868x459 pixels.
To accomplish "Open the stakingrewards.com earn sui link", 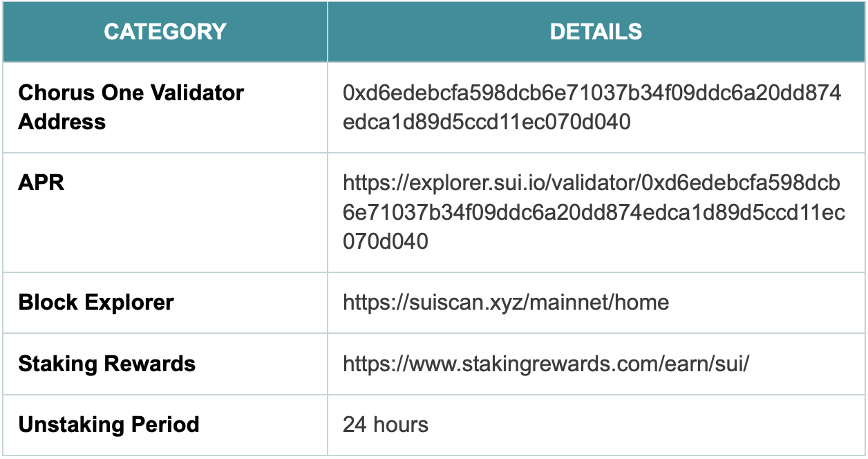I will coord(546,364).
